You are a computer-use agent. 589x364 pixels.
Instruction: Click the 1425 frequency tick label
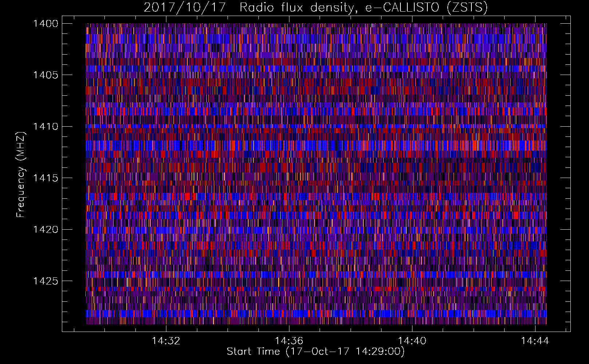(46, 281)
